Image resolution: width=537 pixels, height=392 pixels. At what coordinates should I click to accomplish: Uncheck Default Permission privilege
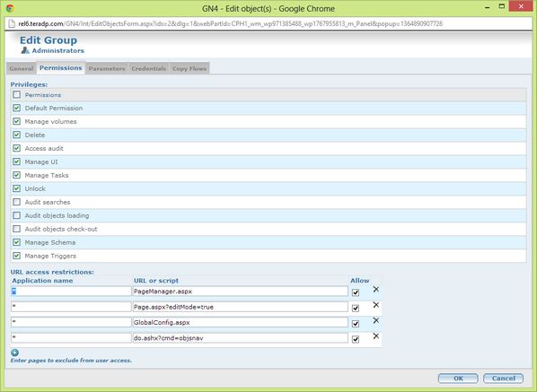[x=16, y=108]
